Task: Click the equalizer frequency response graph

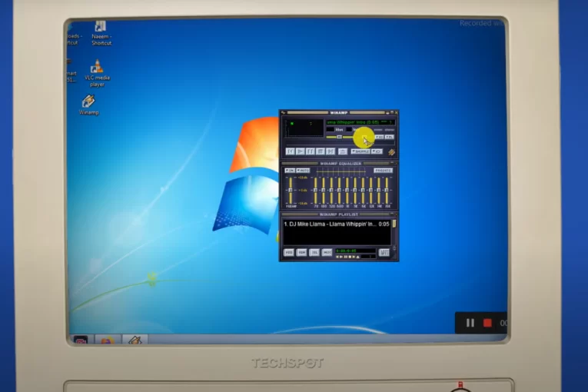Action: [341, 171]
